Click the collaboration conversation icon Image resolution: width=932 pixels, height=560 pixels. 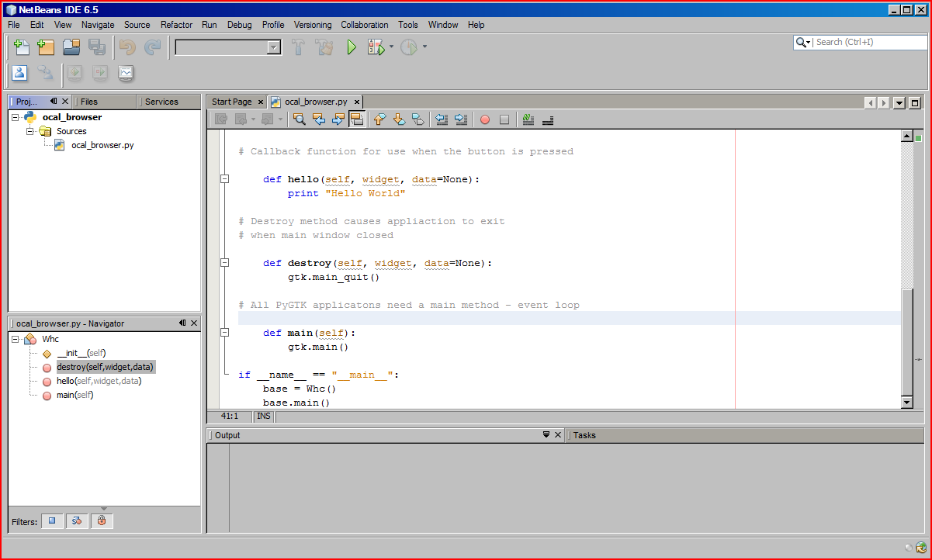(46, 74)
